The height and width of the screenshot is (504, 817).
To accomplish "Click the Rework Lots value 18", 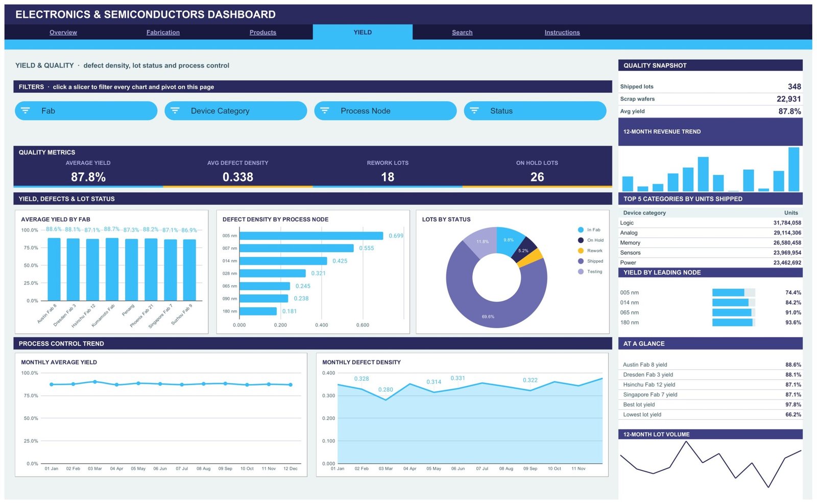I will click(388, 177).
